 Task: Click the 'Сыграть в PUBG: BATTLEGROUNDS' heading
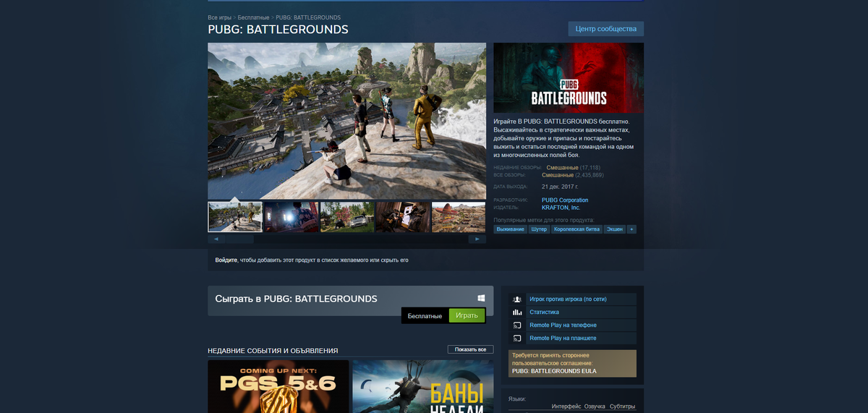click(296, 299)
